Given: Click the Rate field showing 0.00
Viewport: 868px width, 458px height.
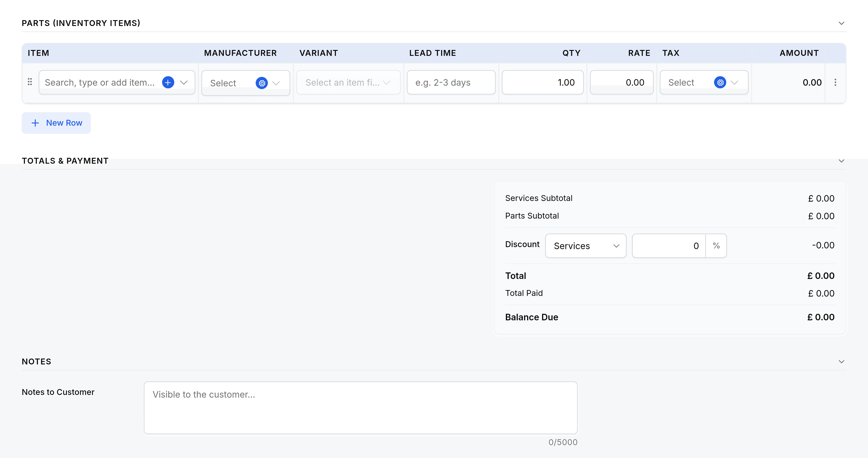Looking at the screenshot, I should point(621,83).
